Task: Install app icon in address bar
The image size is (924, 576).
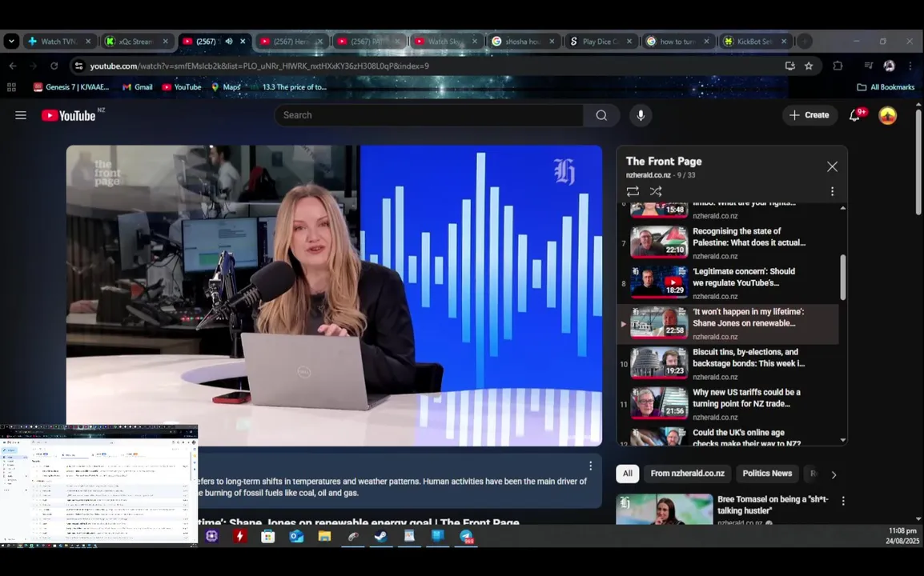Action: [x=789, y=66]
